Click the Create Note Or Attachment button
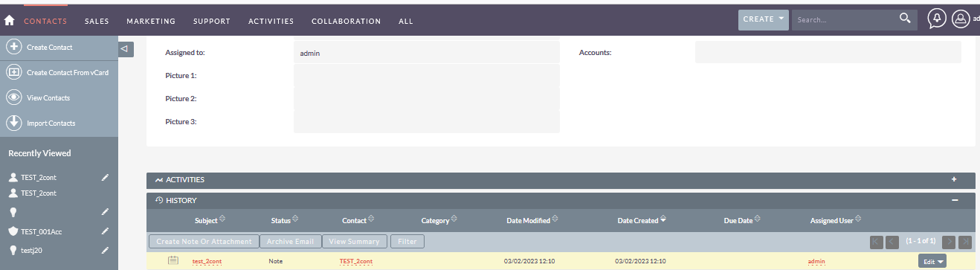Image resolution: width=980 pixels, height=270 pixels. coord(204,241)
